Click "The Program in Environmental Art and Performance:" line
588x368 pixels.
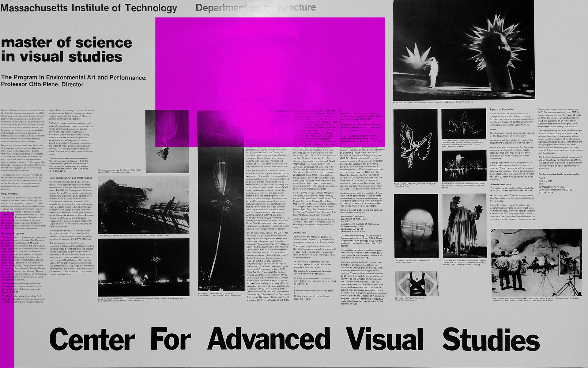(x=74, y=78)
